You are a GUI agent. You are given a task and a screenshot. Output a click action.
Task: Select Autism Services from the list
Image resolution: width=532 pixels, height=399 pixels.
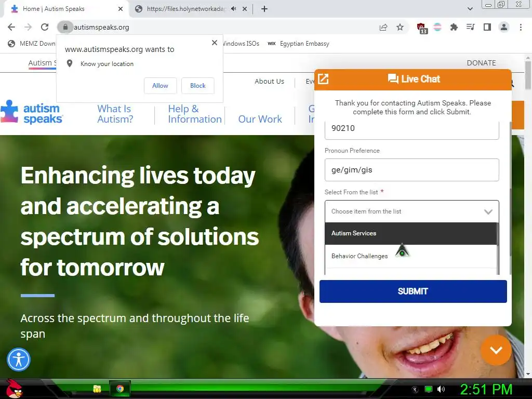(411, 233)
